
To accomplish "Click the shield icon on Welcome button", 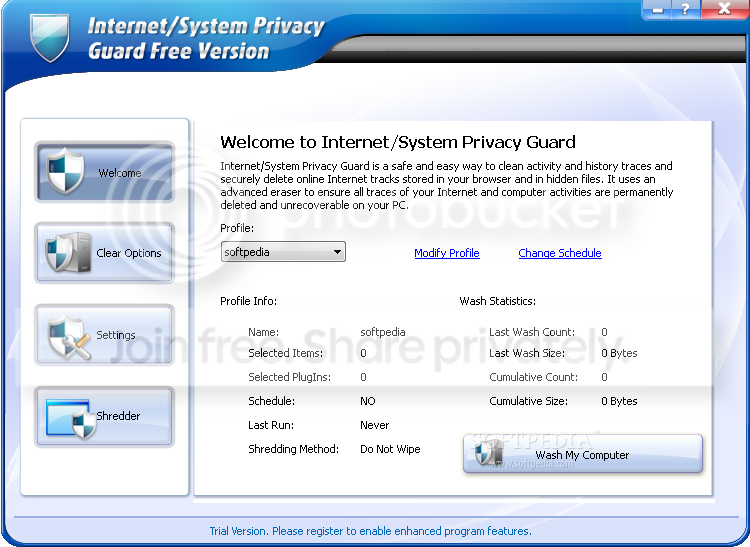I will coord(65,171).
